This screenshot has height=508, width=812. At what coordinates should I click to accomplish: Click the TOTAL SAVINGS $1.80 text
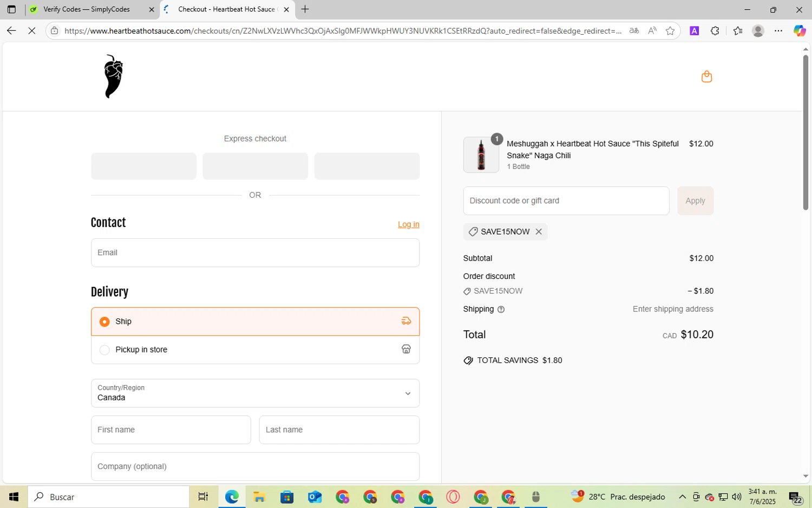(520, 361)
